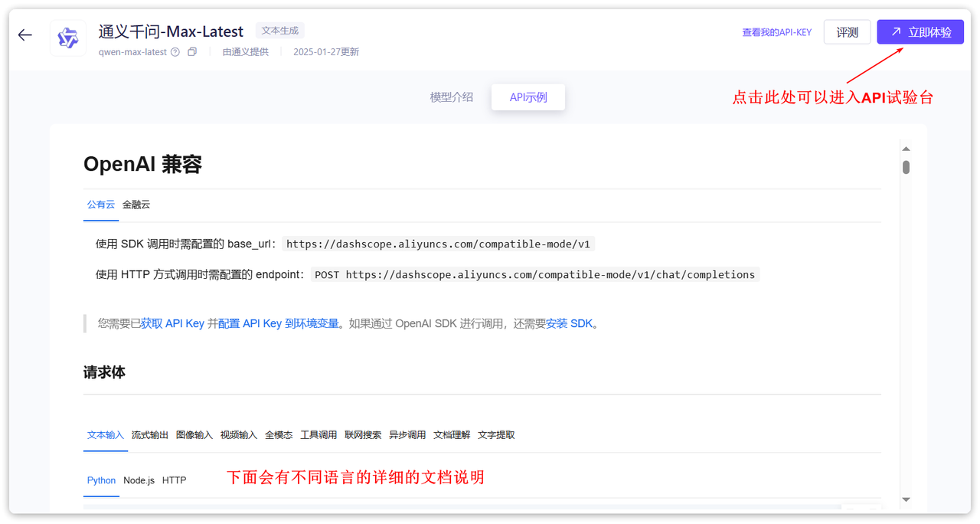Open 查看我的API-KEY link
The image size is (980, 524).
click(x=777, y=32)
